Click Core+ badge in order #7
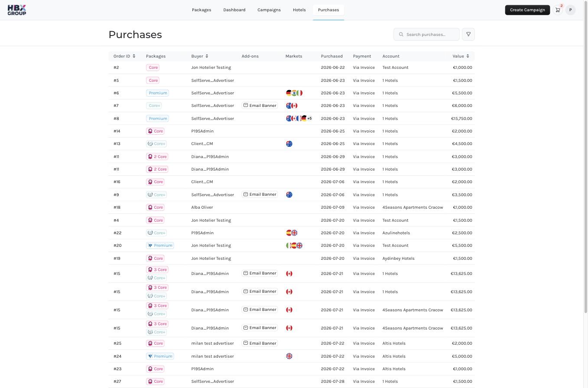The width and height of the screenshot is (588, 388). click(154, 106)
